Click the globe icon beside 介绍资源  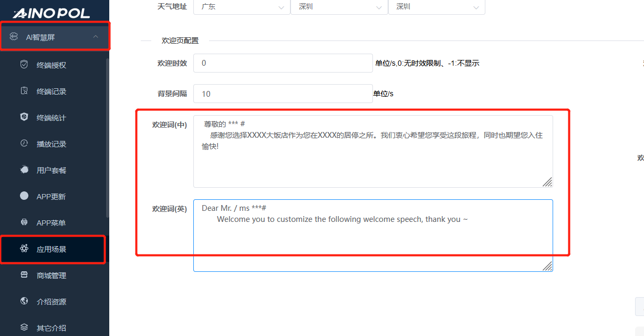(x=24, y=301)
